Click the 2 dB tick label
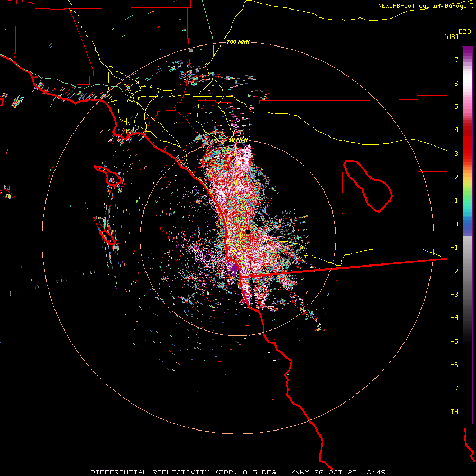The image size is (476, 476). tap(456, 177)
